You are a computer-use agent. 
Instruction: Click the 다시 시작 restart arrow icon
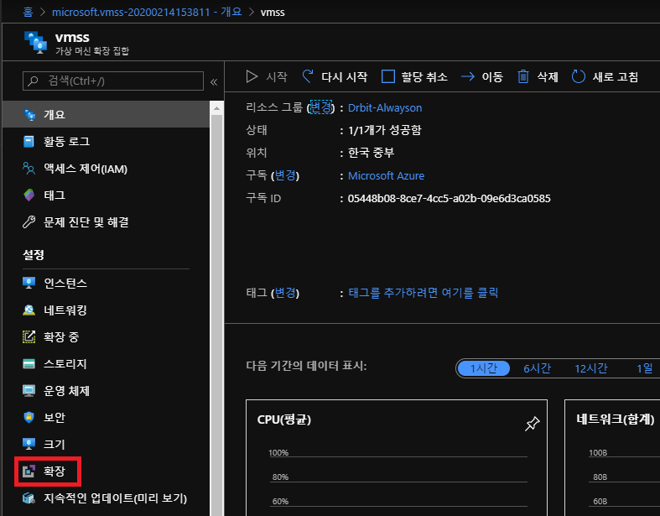pos(308,77)
